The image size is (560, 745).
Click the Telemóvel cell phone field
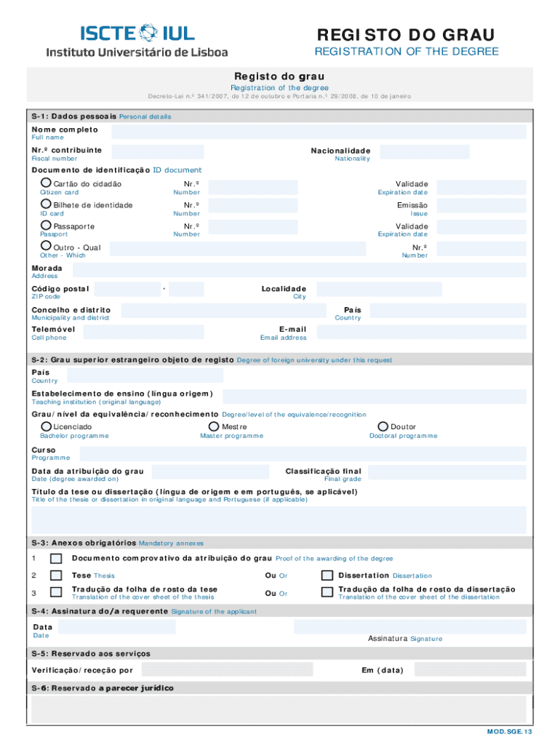pos(143,332)
